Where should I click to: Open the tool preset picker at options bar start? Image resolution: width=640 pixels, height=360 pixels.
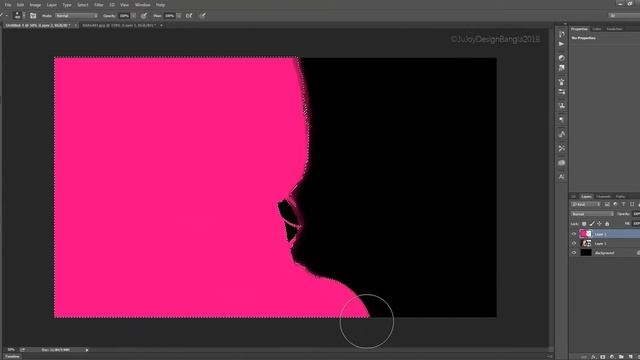point(3,16)
